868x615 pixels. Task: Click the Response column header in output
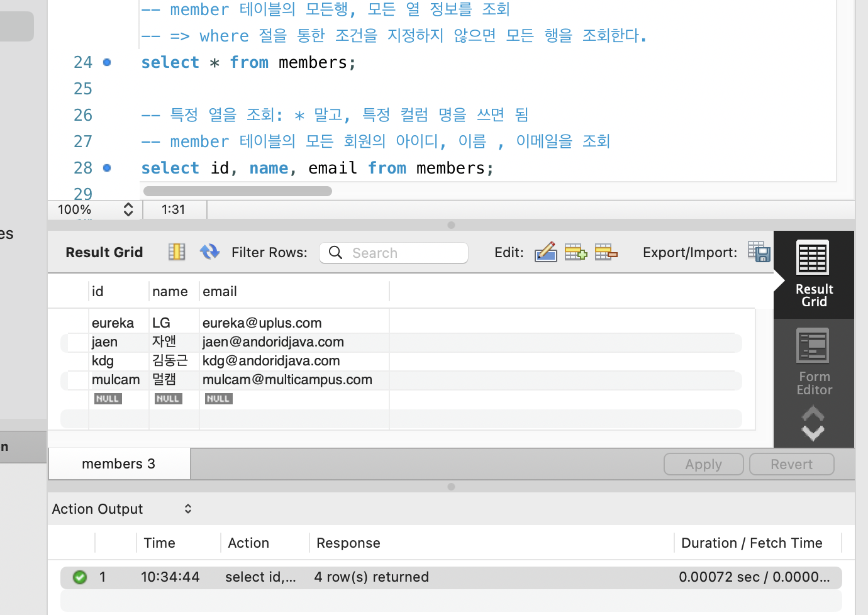[x=348, y=543]
